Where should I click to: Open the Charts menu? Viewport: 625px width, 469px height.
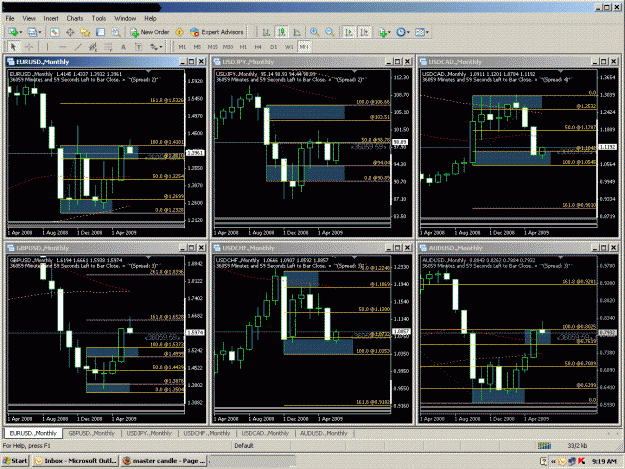click(x=75, y=18)
